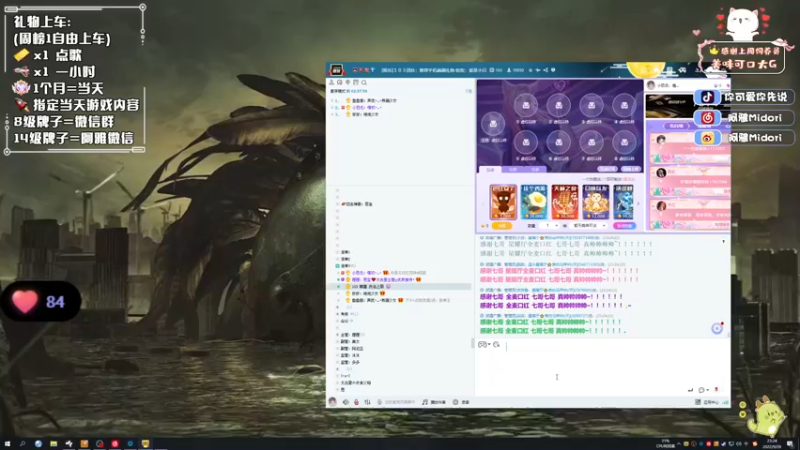Click the YY channel logo at the top left
This screenshot has width=800, height=450.
pyautogui.click(x=337, y=70)
